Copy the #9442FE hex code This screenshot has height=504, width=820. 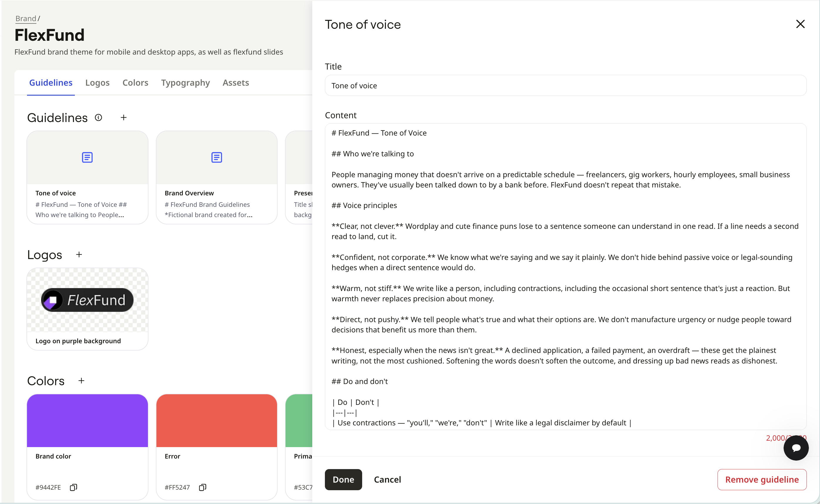pyautogui.click(x=73, y=487)
